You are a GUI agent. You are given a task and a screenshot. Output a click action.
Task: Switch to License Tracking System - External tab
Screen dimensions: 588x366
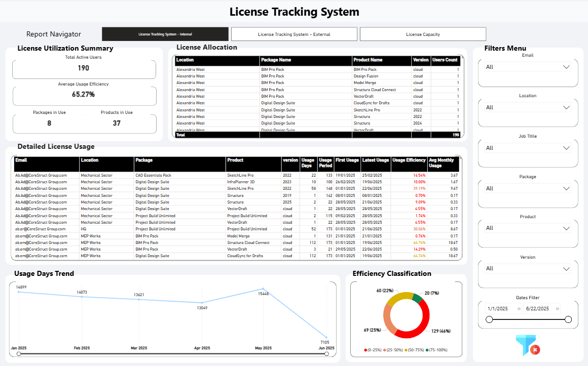tap(294, 34)
